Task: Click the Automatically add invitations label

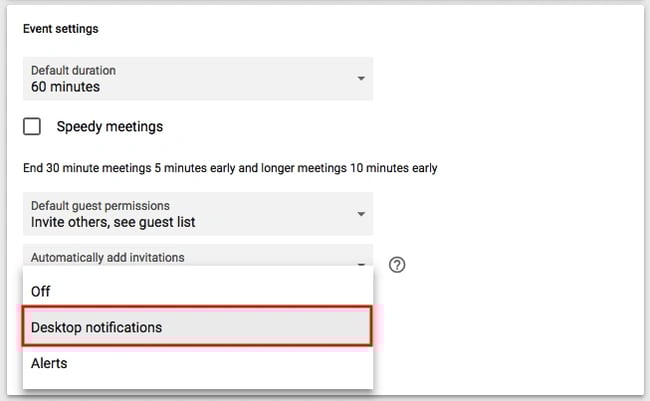Action: coord(108,257)
